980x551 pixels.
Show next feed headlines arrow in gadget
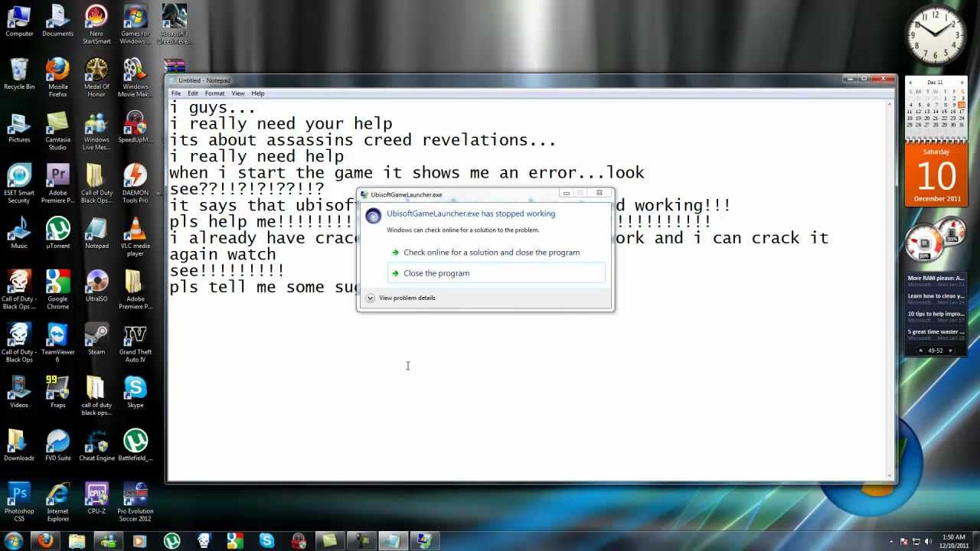pyautogui.click(x=950, y=350)
